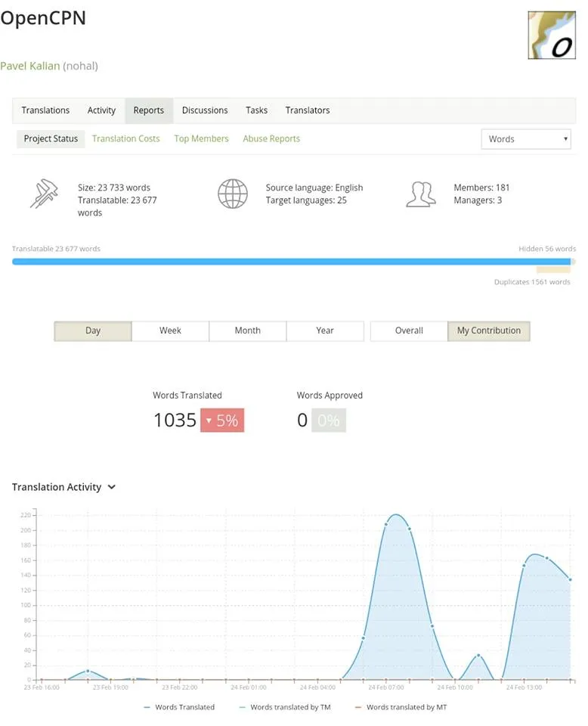Select the Week period button
588x726 pixels.
pos(170,330)
